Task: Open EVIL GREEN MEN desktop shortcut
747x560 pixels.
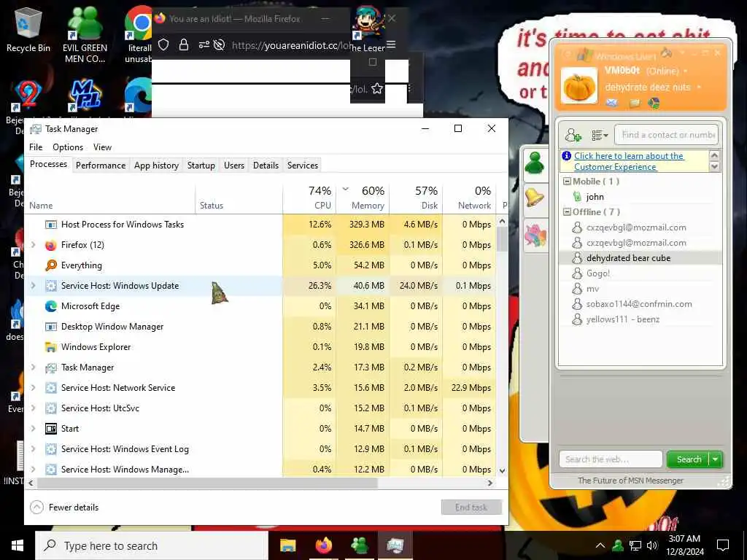Action: [85, 34]
